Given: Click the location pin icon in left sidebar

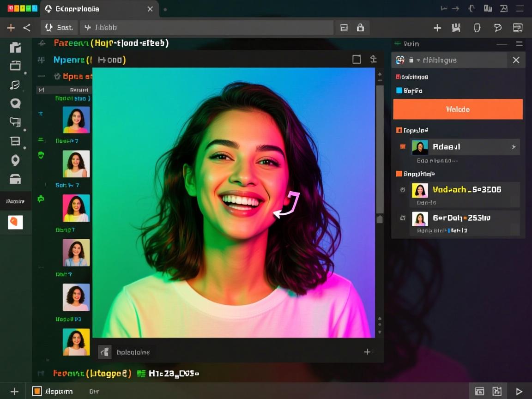Looking at the screenshot, I should click(15, 160).
